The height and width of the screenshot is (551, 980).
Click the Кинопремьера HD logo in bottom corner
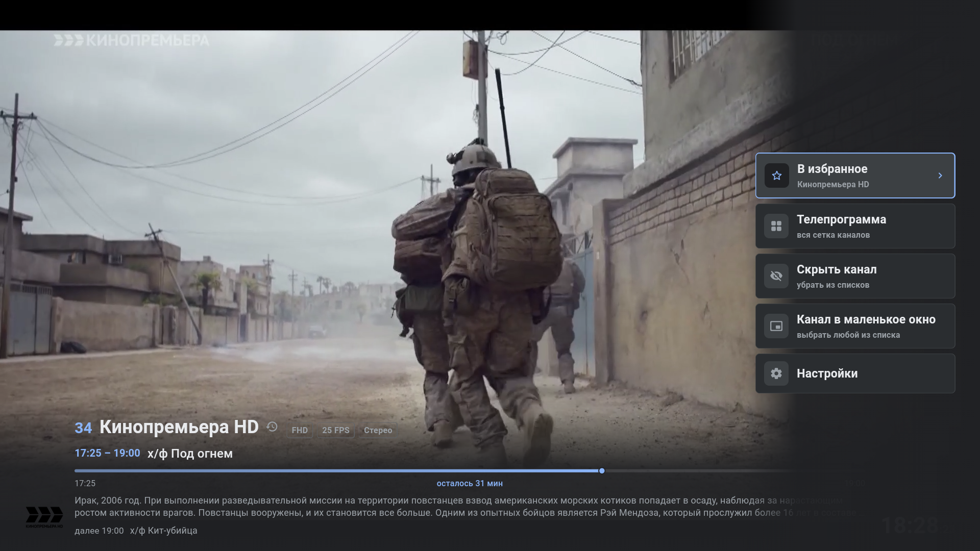pyautogui.click(x=44, y=517)
